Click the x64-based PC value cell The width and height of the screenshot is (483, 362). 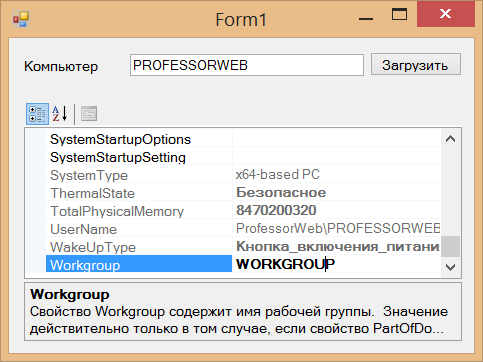337,174
